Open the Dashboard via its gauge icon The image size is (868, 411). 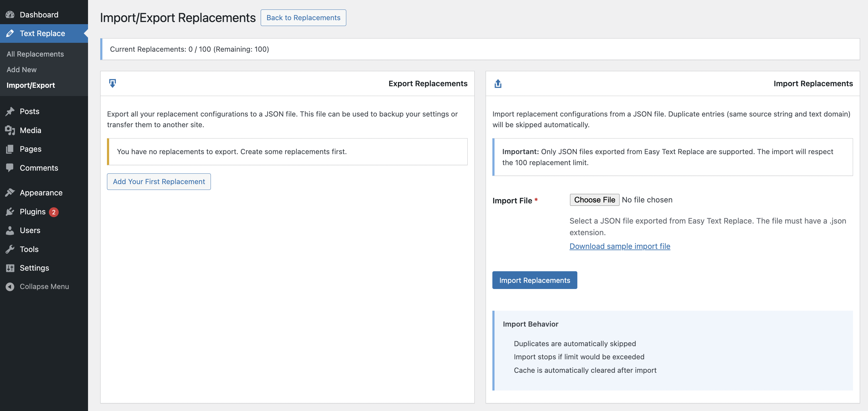click(10, 14)
